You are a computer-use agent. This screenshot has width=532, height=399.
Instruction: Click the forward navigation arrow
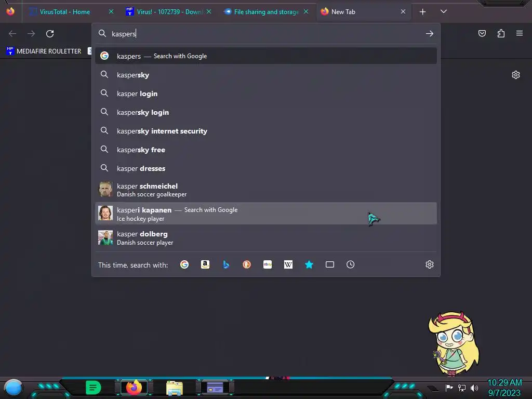[x=31, y=34]
